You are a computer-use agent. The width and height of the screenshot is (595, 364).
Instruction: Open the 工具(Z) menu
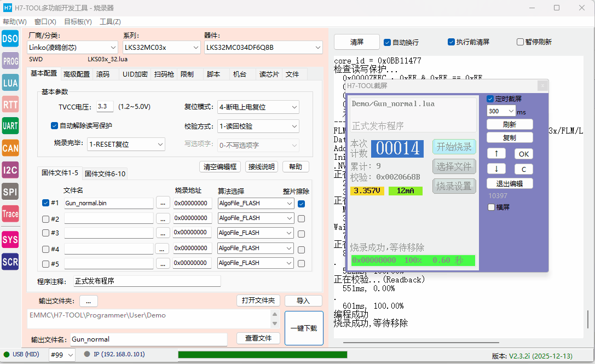tap(109, 21)
